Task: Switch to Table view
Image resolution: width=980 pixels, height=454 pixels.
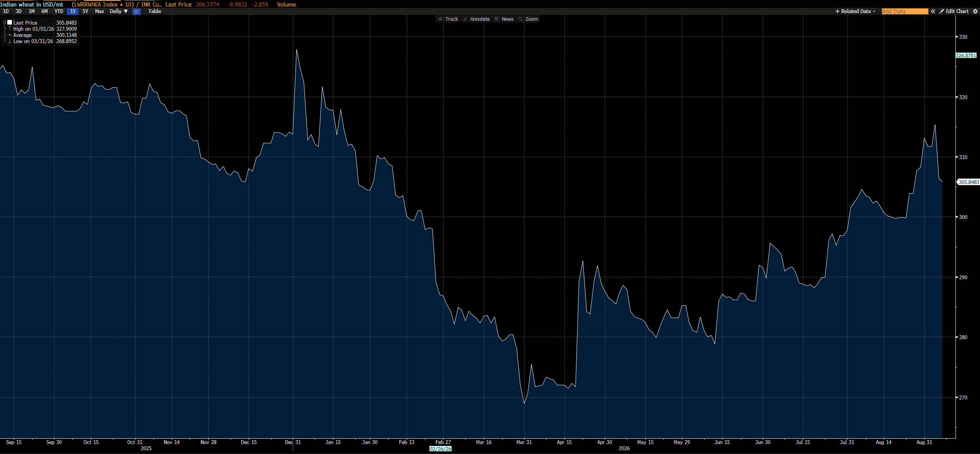Action: pyautogui.click(x=155, y=12)
